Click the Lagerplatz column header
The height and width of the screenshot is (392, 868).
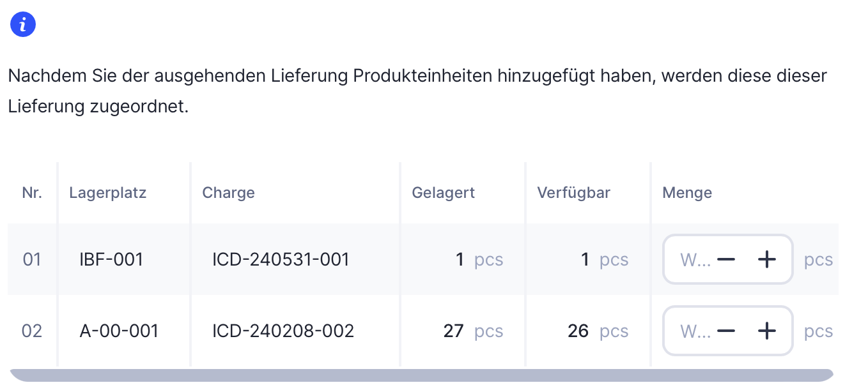[107, 193]
